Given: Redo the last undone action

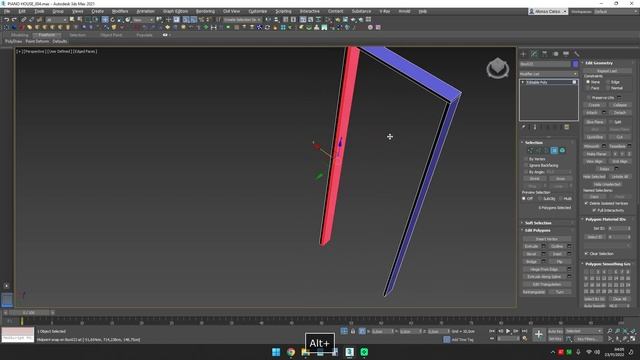Looking at the screenshot, I should 14,20.
